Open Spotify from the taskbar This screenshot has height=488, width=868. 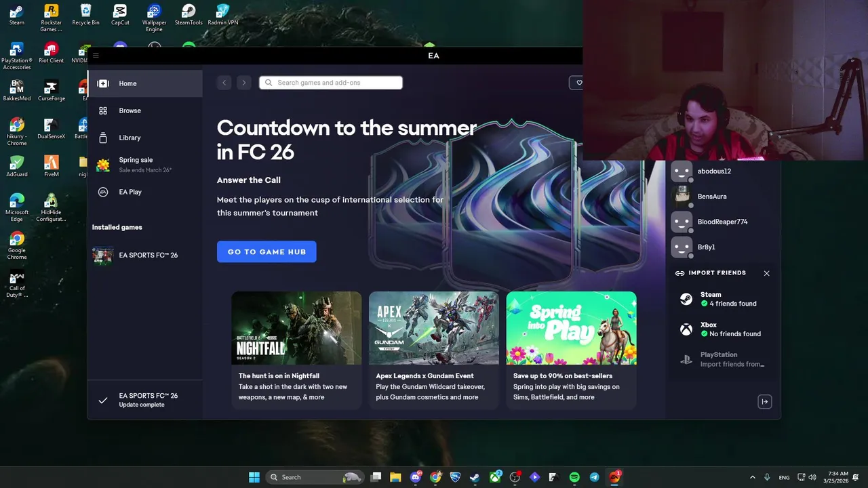point(574,477)
